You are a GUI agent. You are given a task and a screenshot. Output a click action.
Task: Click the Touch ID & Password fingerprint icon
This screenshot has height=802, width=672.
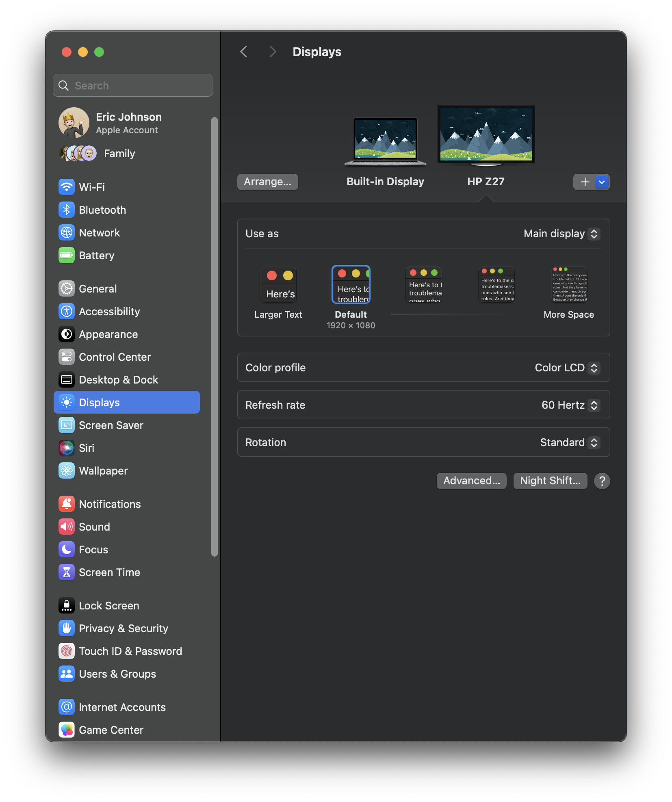[67, 651]
